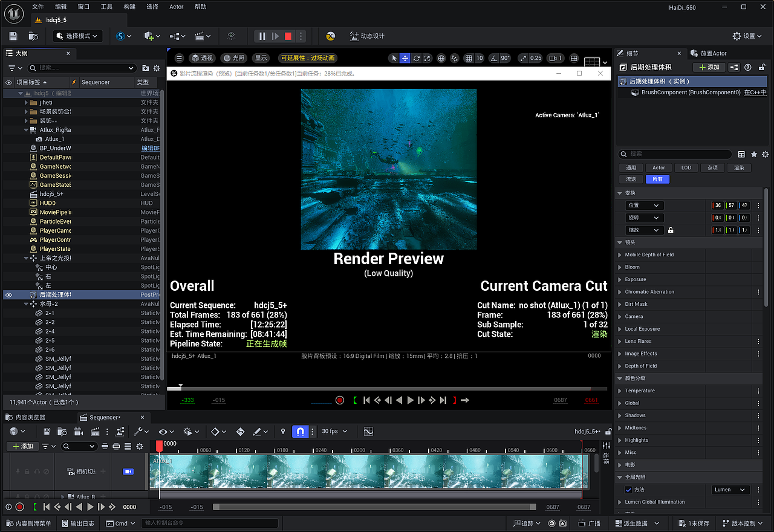The height and width of the screenshot is (532, 774).
Task: Click the red playhead marker at frame 0000
Action: click(x=159, y=446)
